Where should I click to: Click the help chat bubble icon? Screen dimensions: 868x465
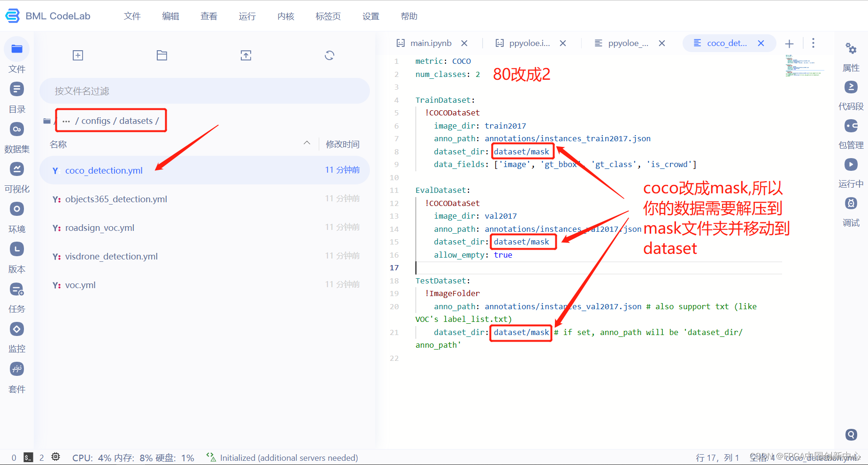point(851,435)
